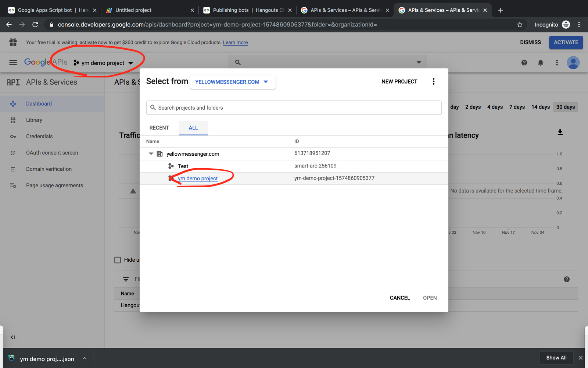This screenshot has width=588, height=368.
Task: Download the latency chart data
Action: click(x=560, y=132)
